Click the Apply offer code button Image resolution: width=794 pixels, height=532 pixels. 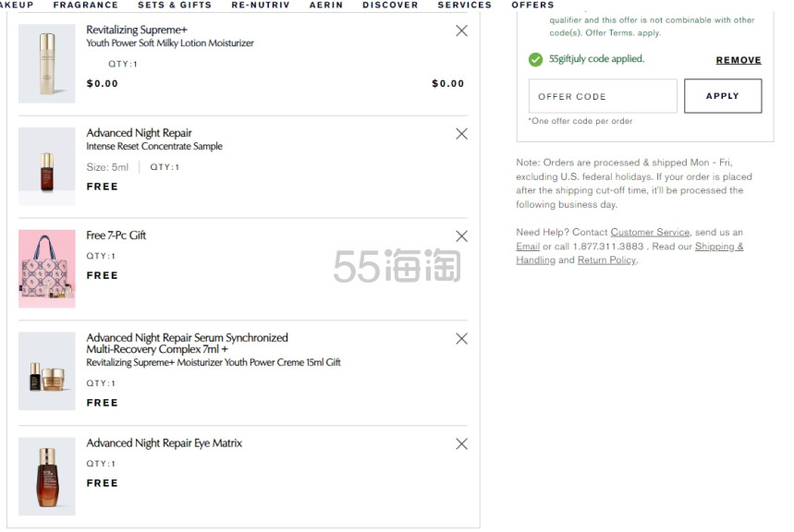[x=723, y=96]
